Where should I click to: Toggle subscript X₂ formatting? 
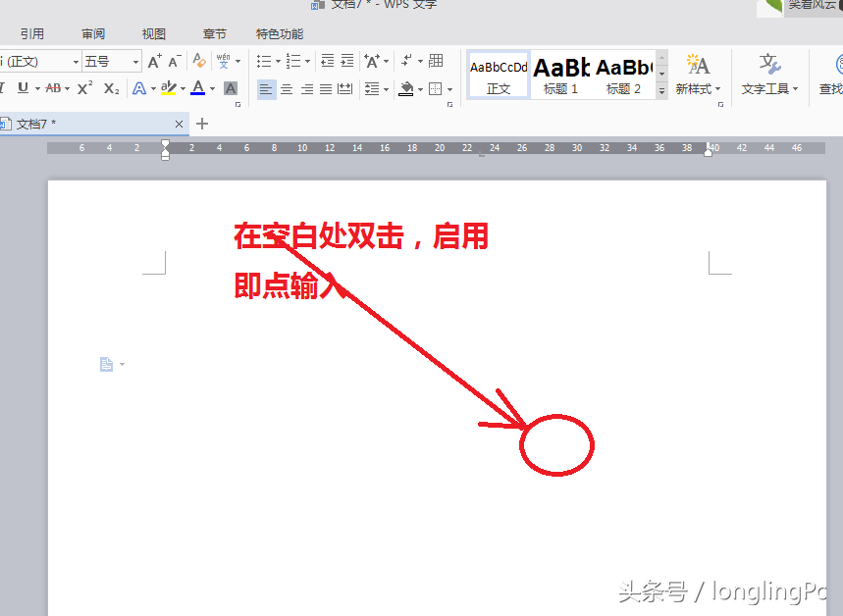point(111,88)
